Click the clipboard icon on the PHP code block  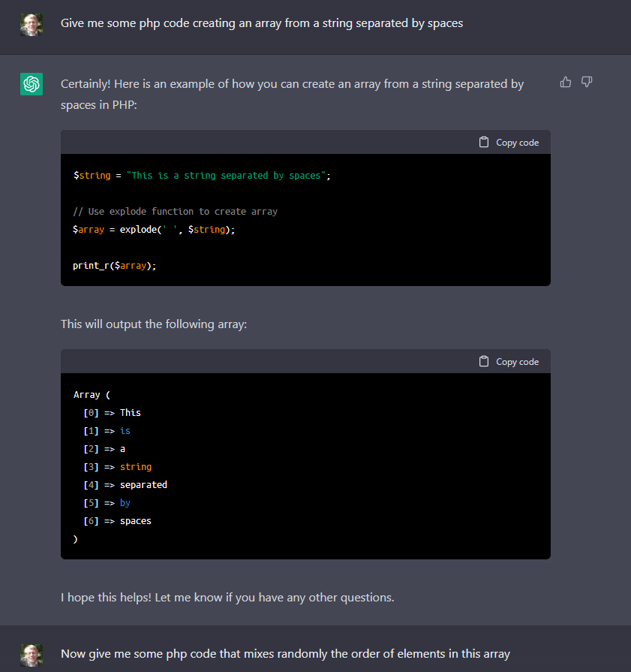point(484,142)
